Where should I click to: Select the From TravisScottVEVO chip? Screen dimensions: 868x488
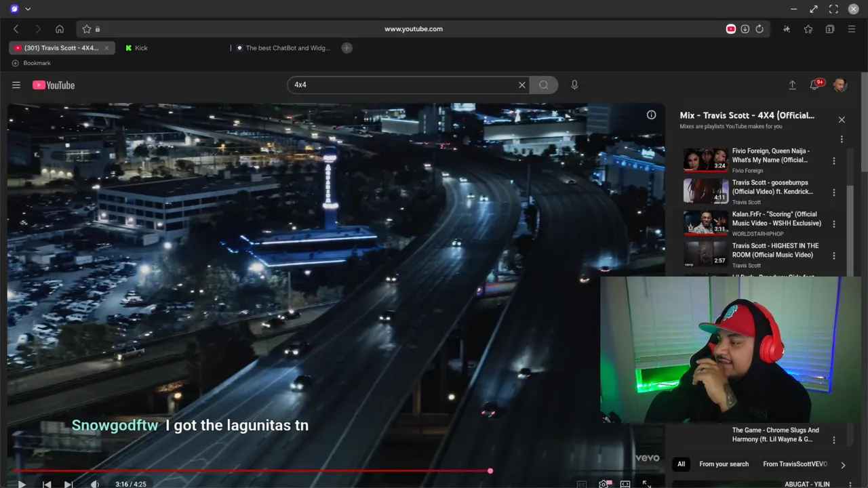tap(795, 464)
